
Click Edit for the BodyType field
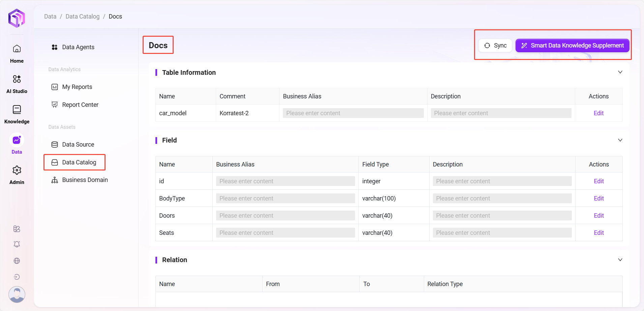point(598,198)
